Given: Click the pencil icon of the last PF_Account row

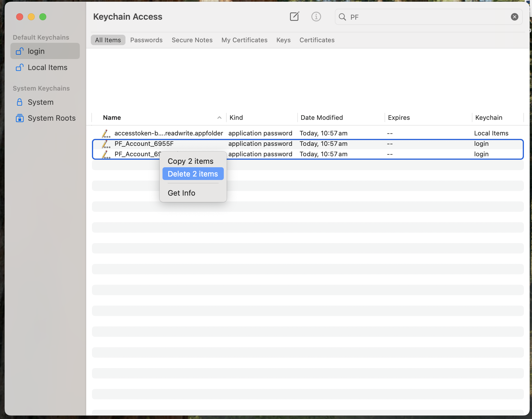Looking at the screenshot, I should coord(106,154).
